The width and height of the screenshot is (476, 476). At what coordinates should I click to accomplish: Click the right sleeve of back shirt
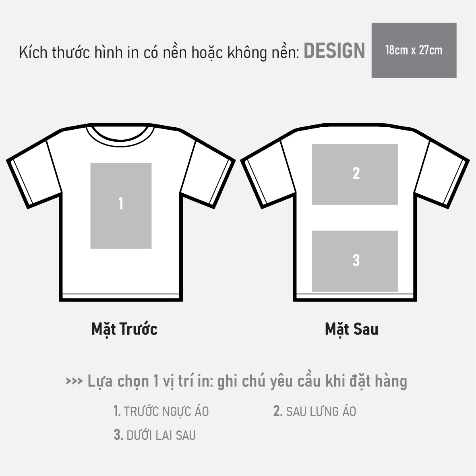pyautogui.click(x=442, y=174)
